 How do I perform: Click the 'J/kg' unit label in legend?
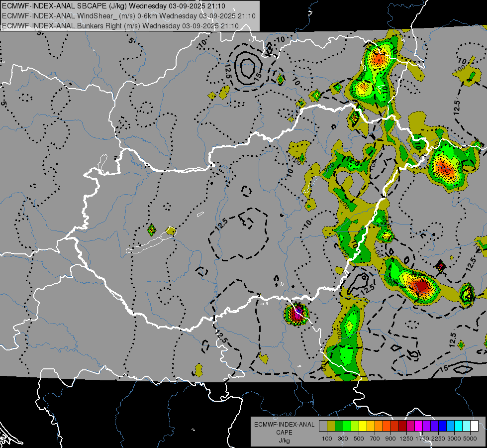pyautogui.click(x=284, y=441)
